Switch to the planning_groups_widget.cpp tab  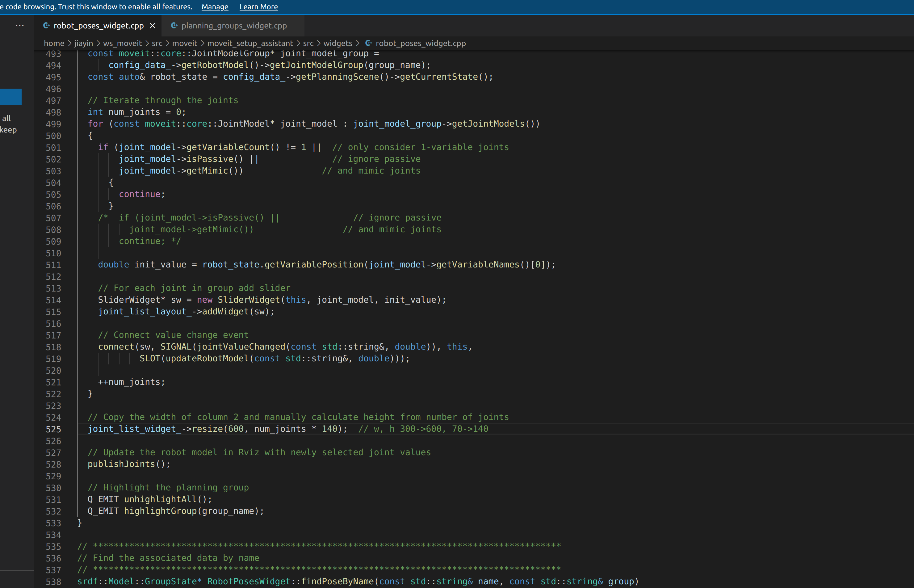tap(234, 26)
